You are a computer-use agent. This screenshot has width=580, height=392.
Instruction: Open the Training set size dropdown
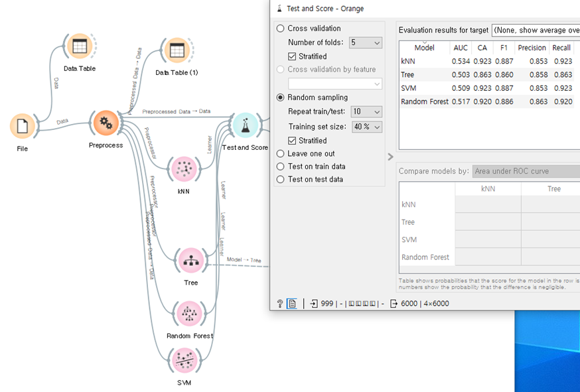coord(366,127)
